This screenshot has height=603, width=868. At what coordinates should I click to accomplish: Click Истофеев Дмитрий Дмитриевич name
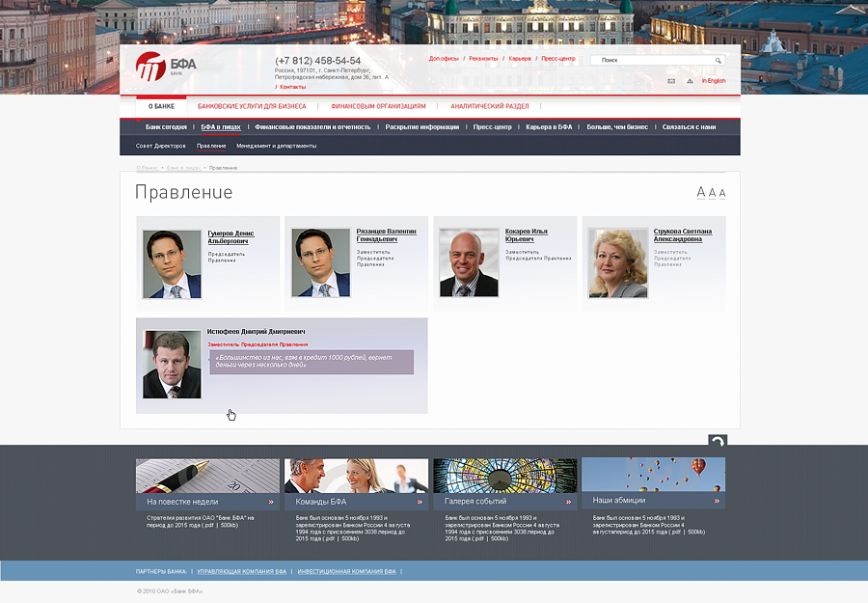click(x=256, y=332)
